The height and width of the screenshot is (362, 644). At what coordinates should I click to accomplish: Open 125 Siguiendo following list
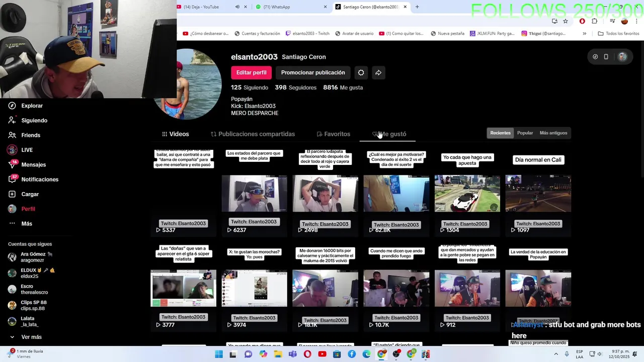click(x=250, y=87)
